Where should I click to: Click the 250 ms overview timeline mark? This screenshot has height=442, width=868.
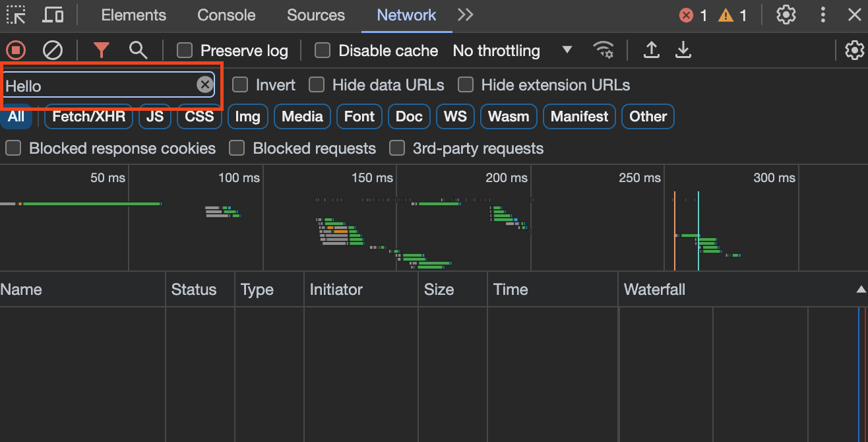coord(639,177)
